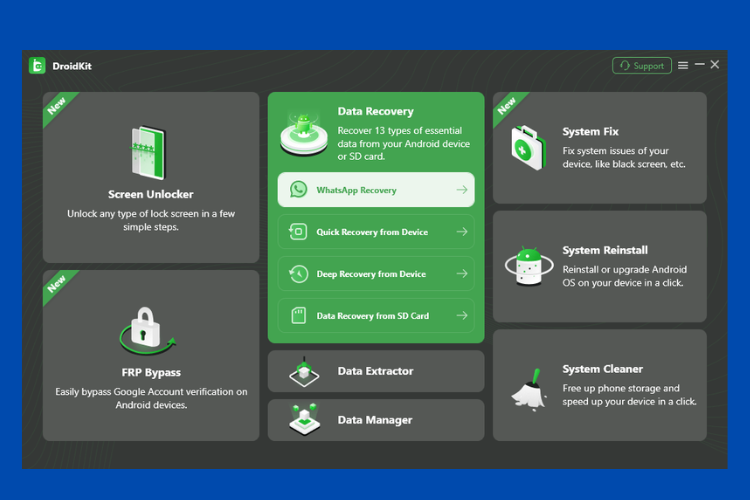Click the System Cleaner broom icon

coord(529,389)
